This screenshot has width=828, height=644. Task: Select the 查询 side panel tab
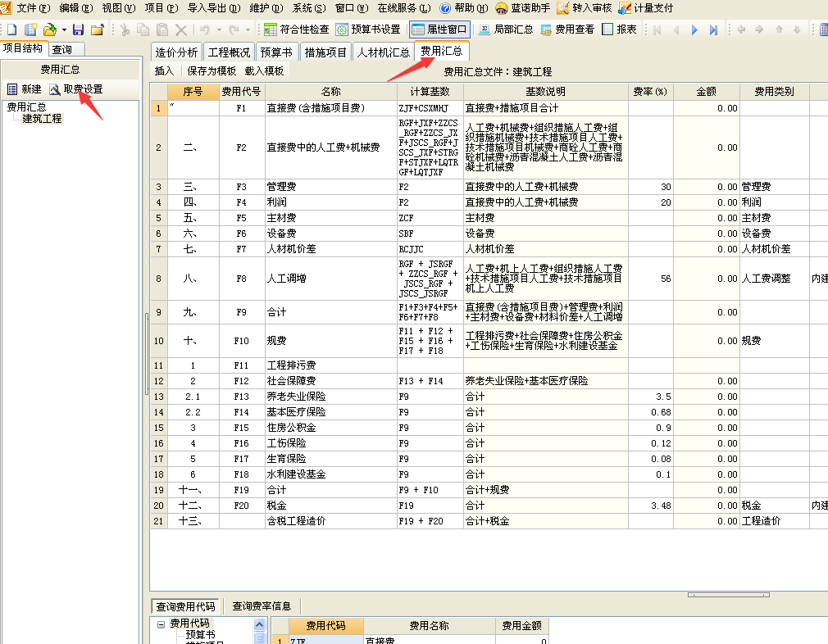66,49
